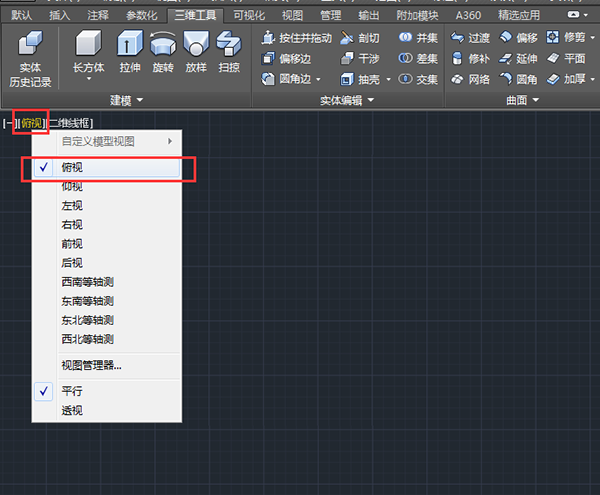This screenshot has height=495, width=600.
Task: Select the 扫掠 sweep tool
Action: pos(229,52)
